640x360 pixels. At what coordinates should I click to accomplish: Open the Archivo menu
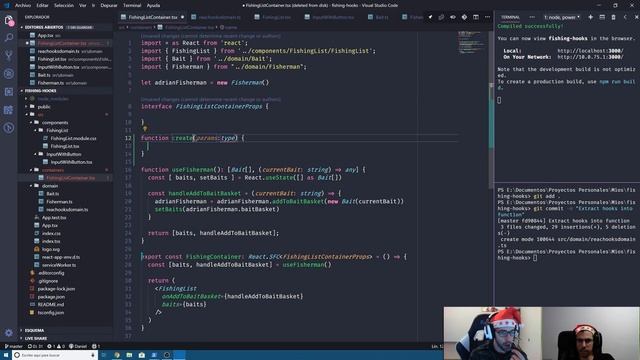click(x=23, y=5)
